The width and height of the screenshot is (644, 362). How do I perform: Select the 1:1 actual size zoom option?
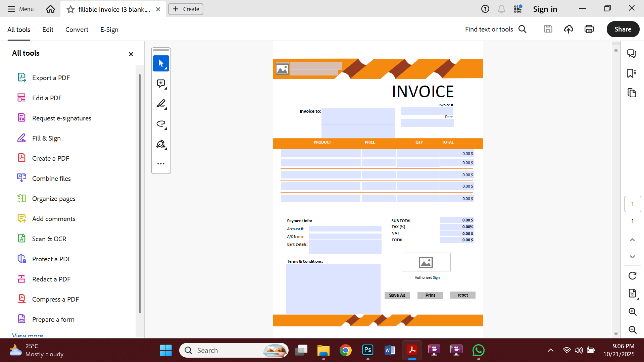click(x=633, y=293)
